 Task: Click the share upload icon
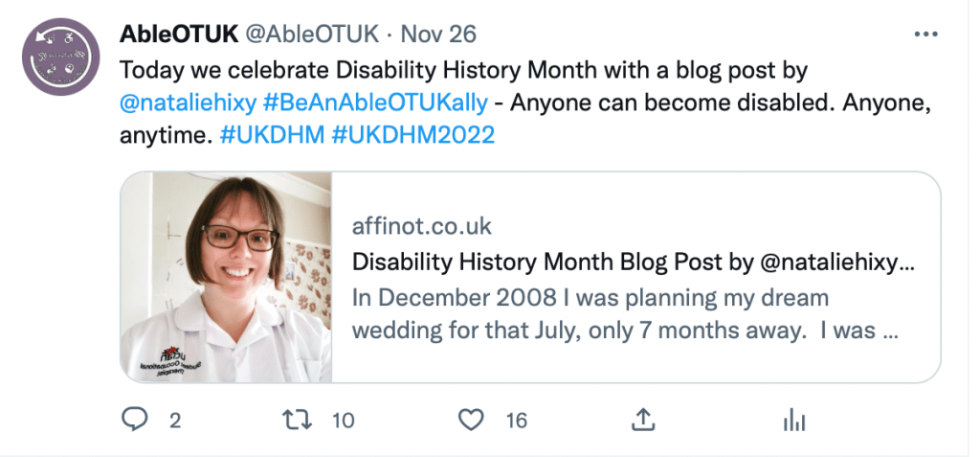click(x=643, y=420)
